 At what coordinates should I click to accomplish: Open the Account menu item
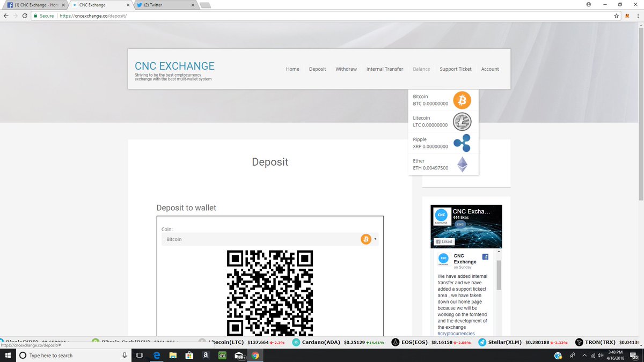point(490,69)
